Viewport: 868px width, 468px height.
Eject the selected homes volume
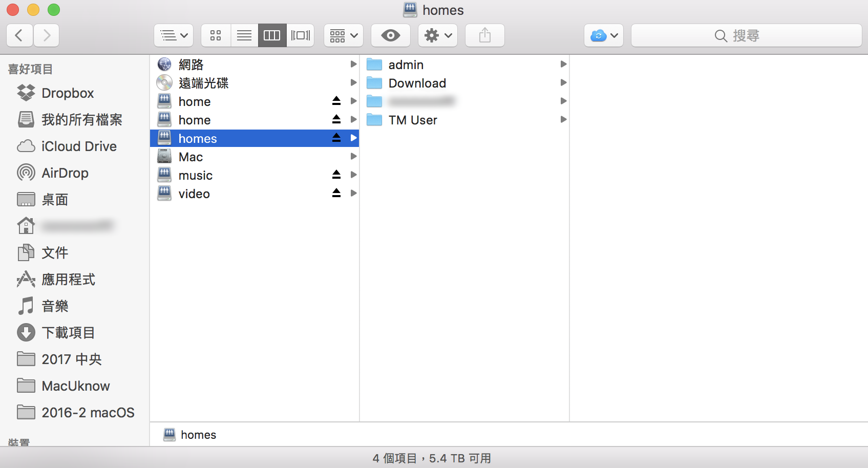(336, 138)
